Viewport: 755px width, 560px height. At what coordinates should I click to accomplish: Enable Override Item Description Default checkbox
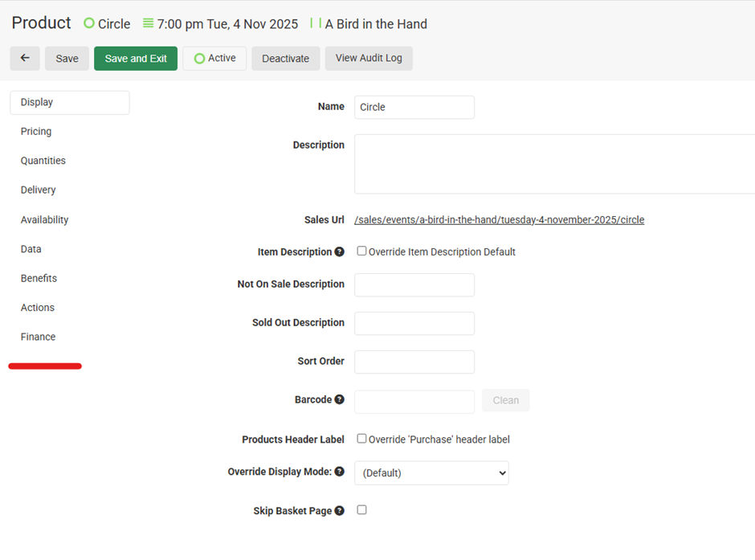pyautogui.click(x=361, y=251)
